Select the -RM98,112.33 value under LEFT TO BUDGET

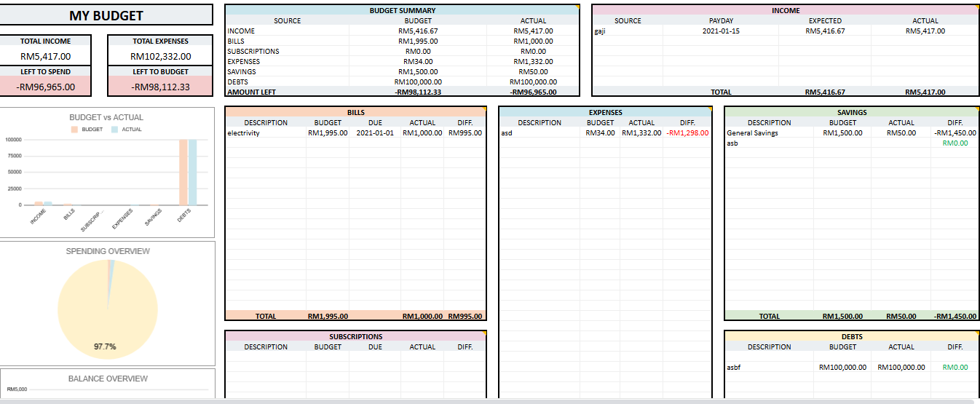161,87
